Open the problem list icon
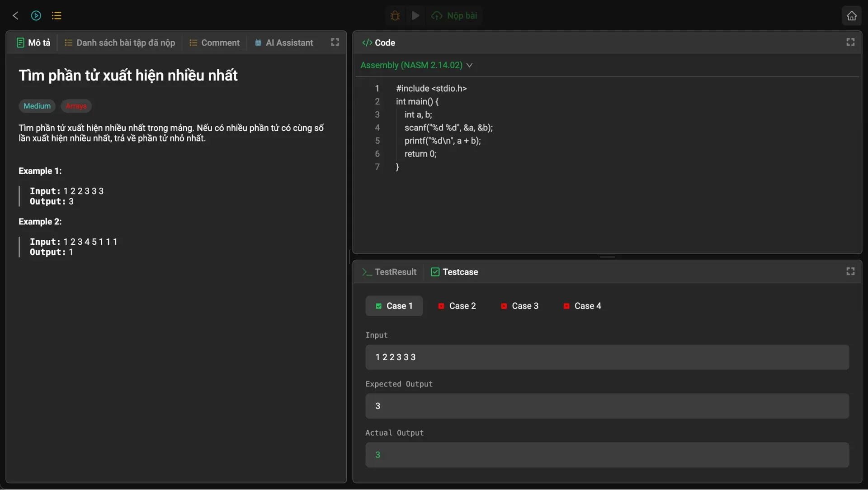Screen dimensions: 868x490 tap(57, 16)
